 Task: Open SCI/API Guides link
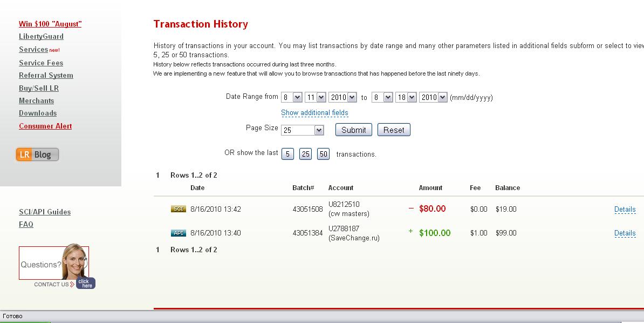(45, 212)
